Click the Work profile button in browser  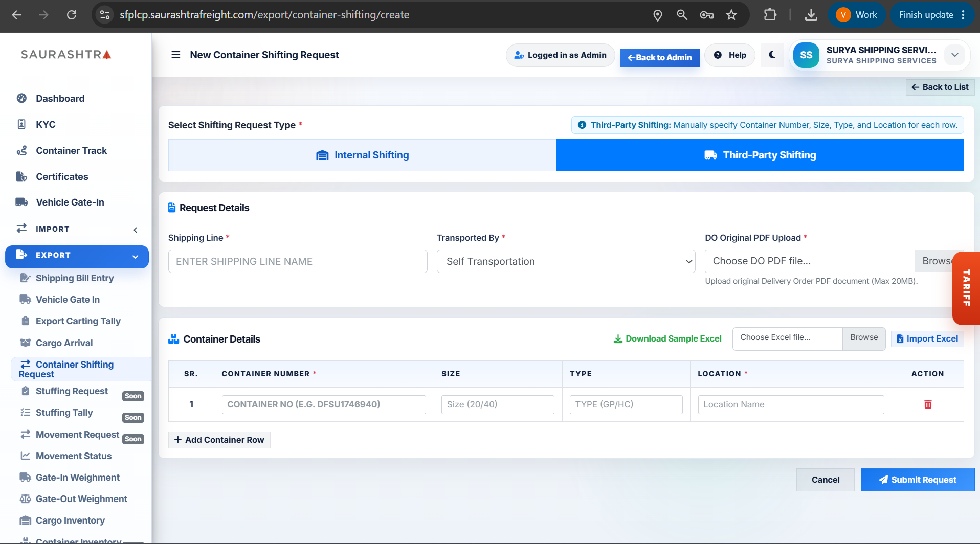click(x=857, y=15)
